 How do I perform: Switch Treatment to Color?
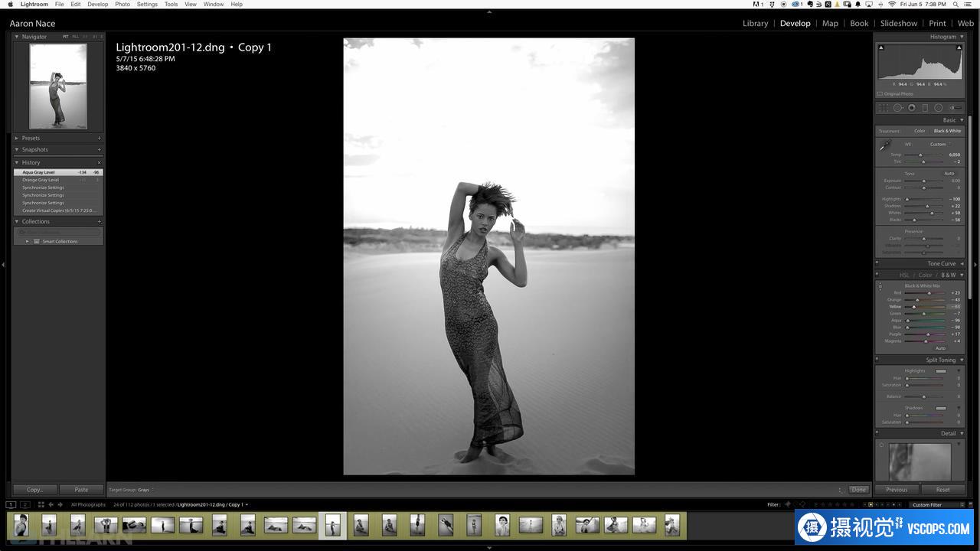pyautogui.click(x=920, y=131)
